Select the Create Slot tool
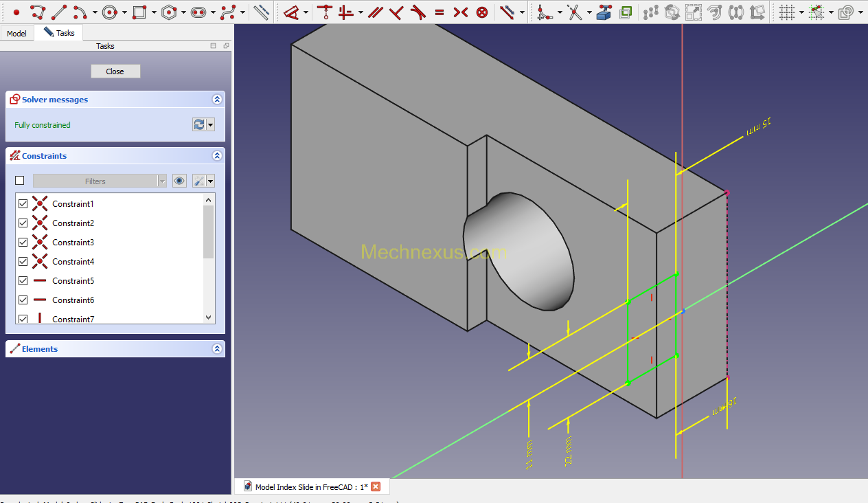 (x=198, y=12)
